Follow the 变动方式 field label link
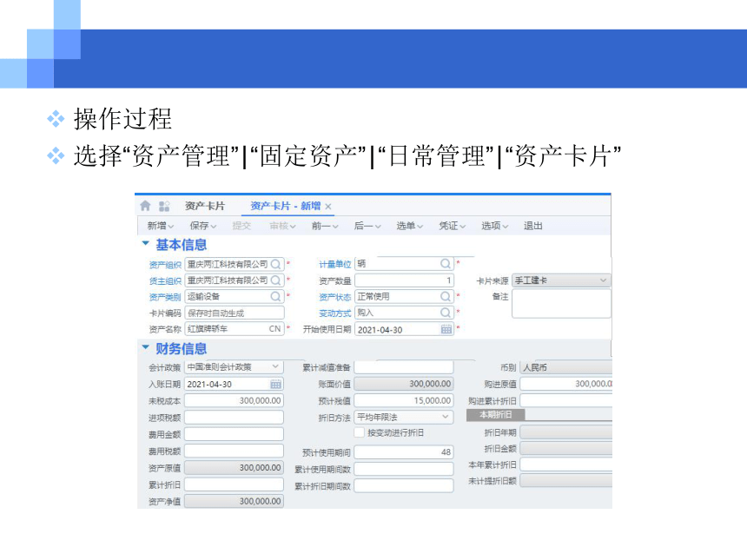 [x=335, y=313]
